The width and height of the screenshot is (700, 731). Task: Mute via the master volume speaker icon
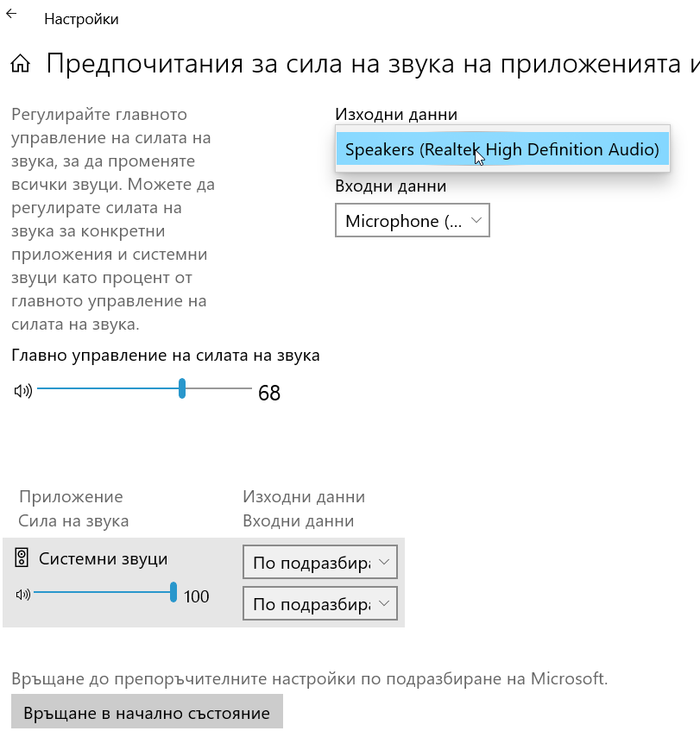click(22, 391)
